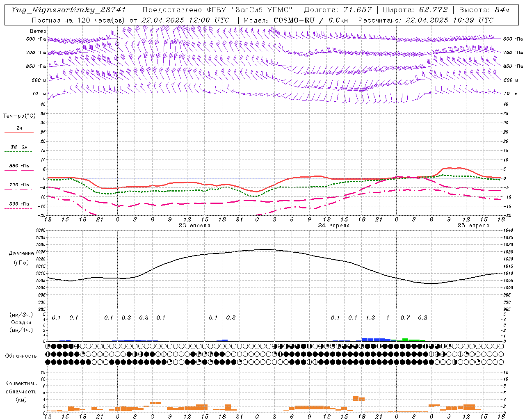Image resolution: width=525 pixels, height=420 pixels.
Task: Click the '(мм/1ч.)' precipitation unit label
Action: (x=22, y=330)
